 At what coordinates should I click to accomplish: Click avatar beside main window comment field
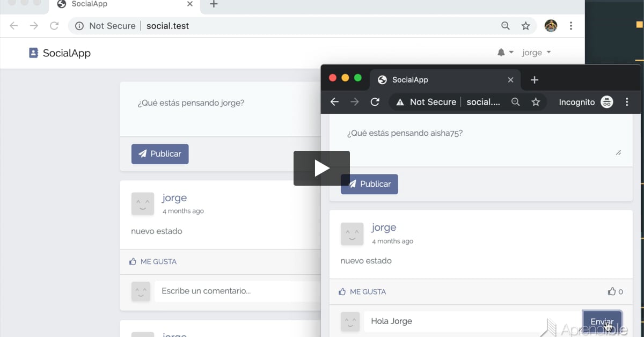tap(141, 291)
